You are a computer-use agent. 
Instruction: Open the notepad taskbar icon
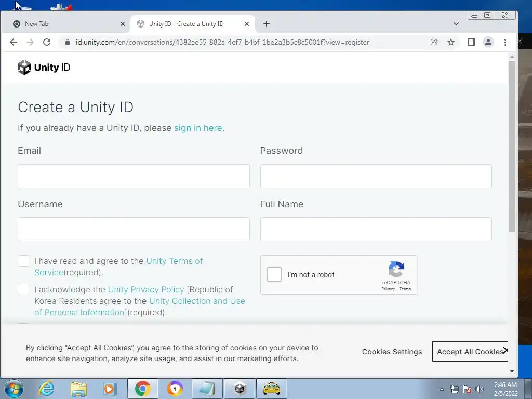(207, 389)
